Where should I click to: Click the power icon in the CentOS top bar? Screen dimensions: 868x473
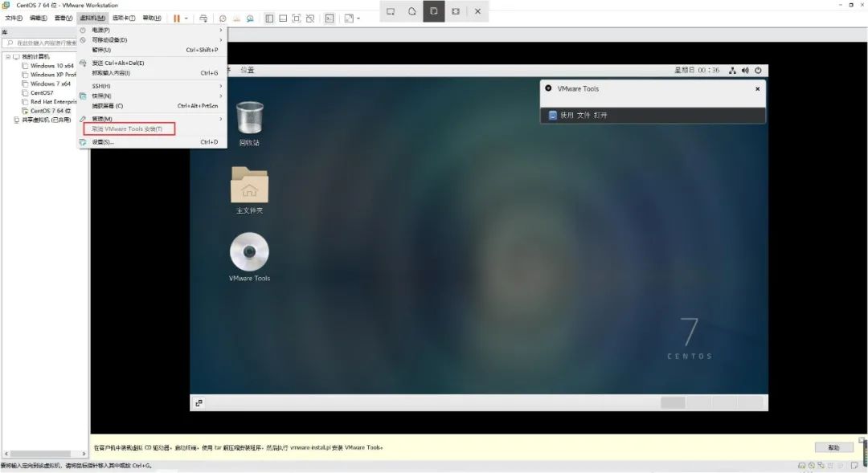pos(758,70)
